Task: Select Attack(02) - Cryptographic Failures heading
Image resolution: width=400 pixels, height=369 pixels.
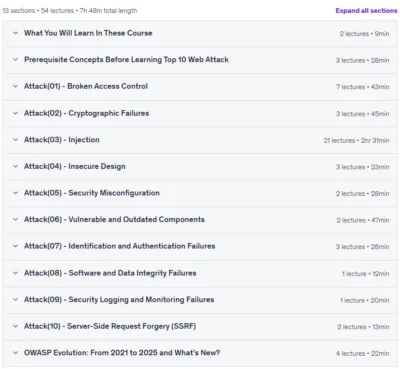Action: tap(87, 113)
